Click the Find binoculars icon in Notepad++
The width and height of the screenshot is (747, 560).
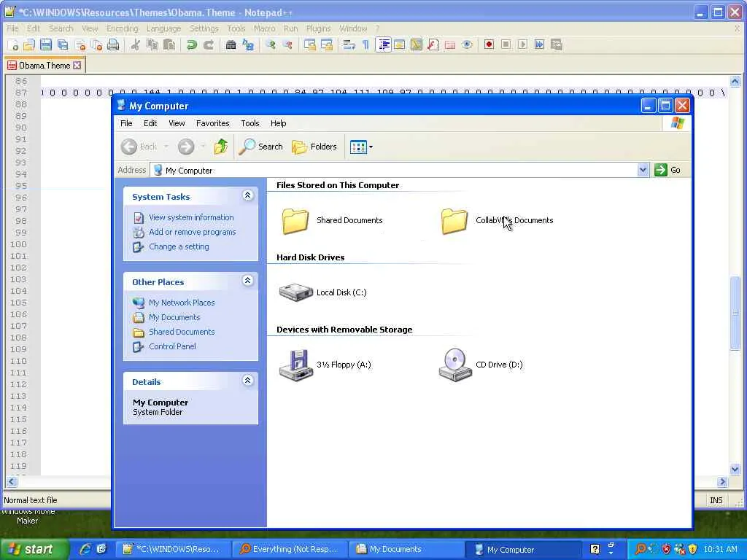231,44
